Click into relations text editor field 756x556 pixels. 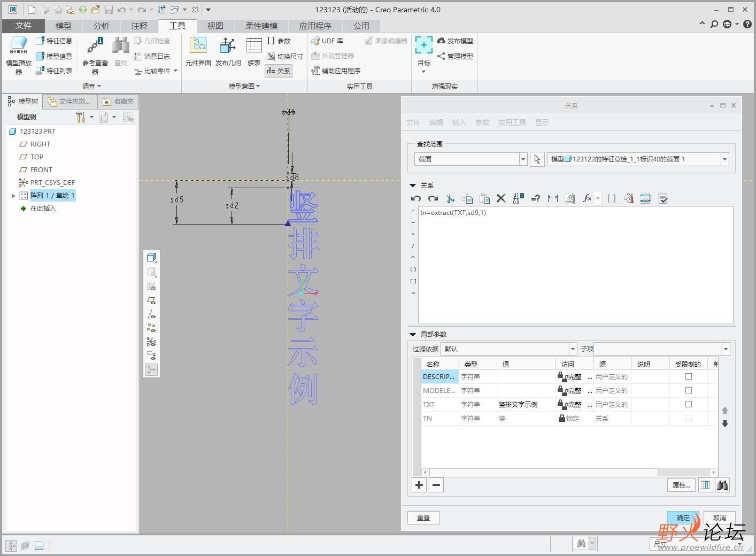coord(575,265)
